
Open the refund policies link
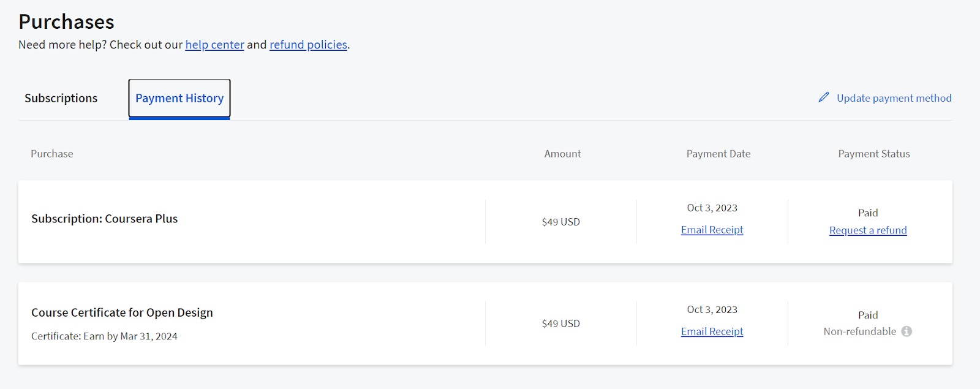(x=308, y=45)
